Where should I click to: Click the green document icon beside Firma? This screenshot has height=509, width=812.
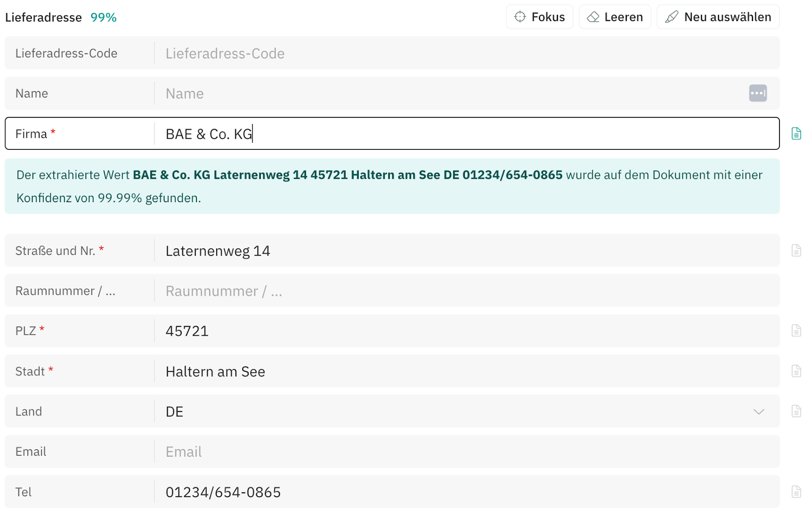[x=796, y=134]
